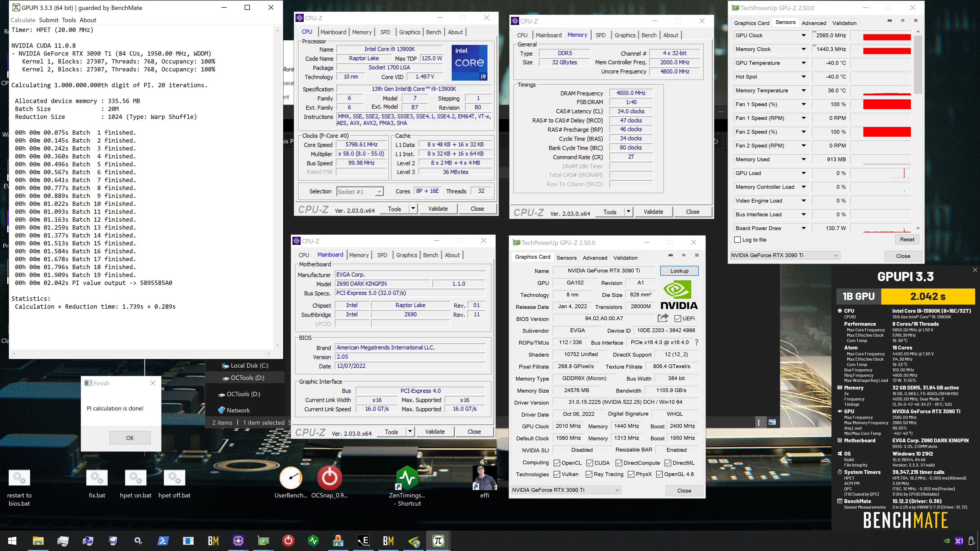Toggle the Vulkan checkbox
980x551 pixels.
(x=557, y=474)
